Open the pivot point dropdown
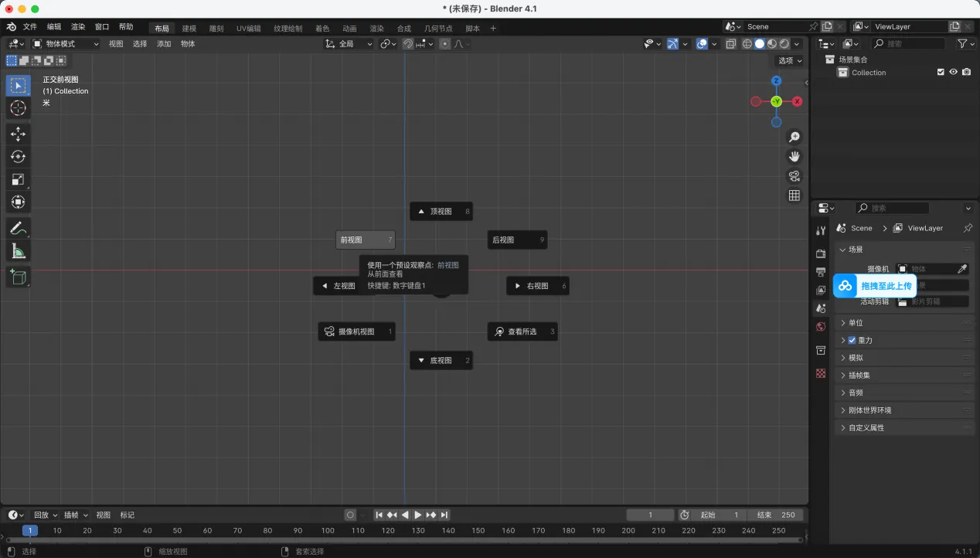Image resolution: width=980 pixels, height=558 pixels. (387, 44)
